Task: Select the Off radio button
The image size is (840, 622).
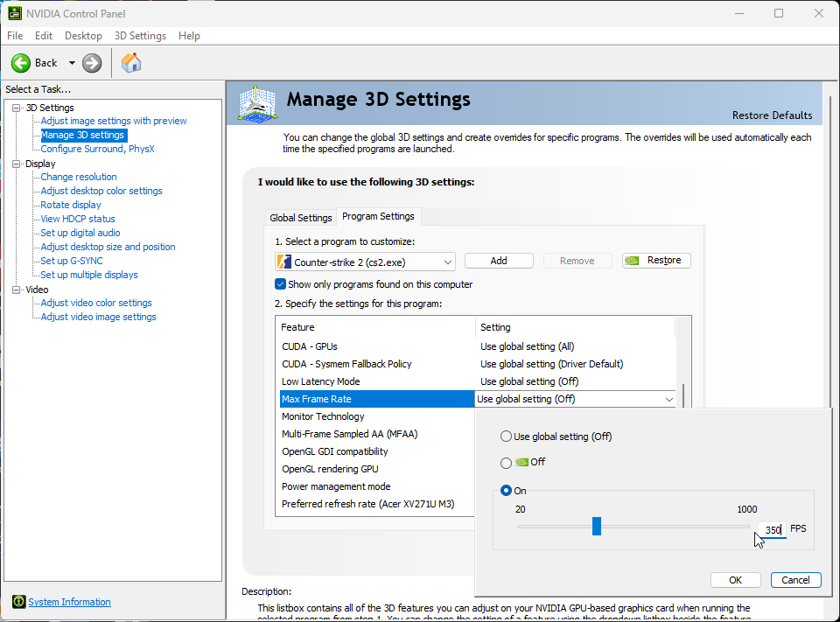Action: point(506,463)
